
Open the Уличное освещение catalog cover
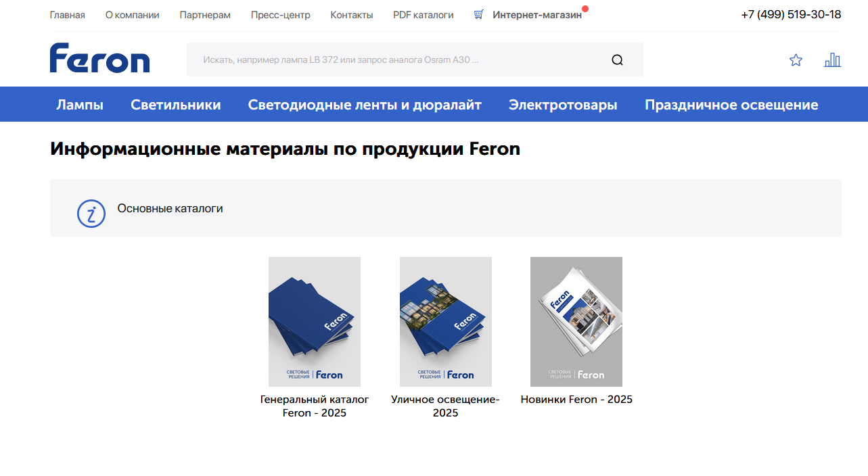[x=446, y=322]
